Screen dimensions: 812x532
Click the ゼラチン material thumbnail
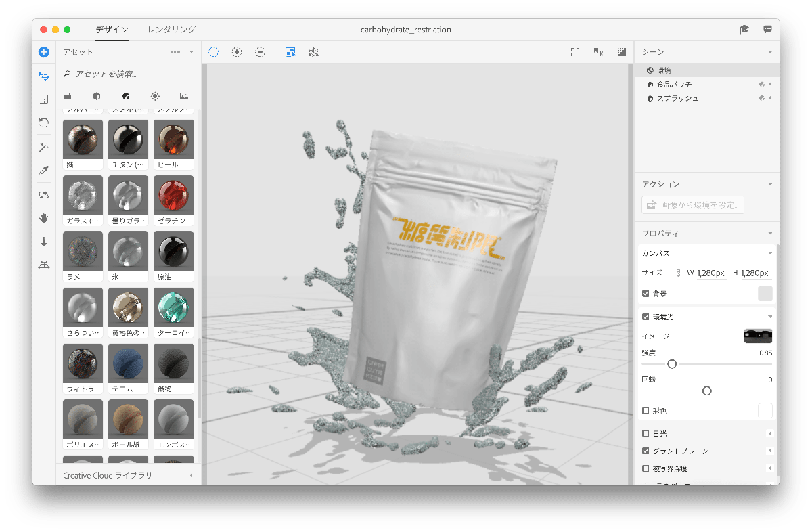pyautogui.click(x=174, y=196)
